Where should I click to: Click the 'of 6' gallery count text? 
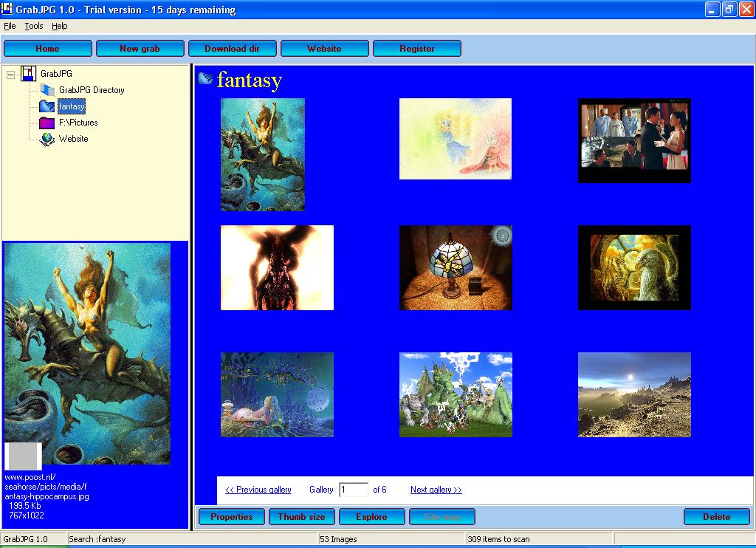click(379, 490)
